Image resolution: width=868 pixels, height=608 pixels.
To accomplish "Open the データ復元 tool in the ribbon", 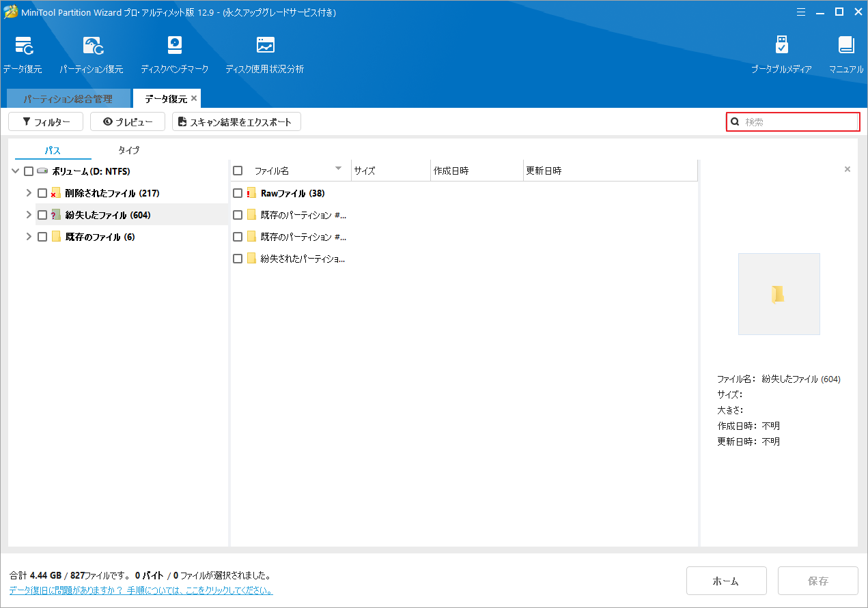I will coord(23,55).
